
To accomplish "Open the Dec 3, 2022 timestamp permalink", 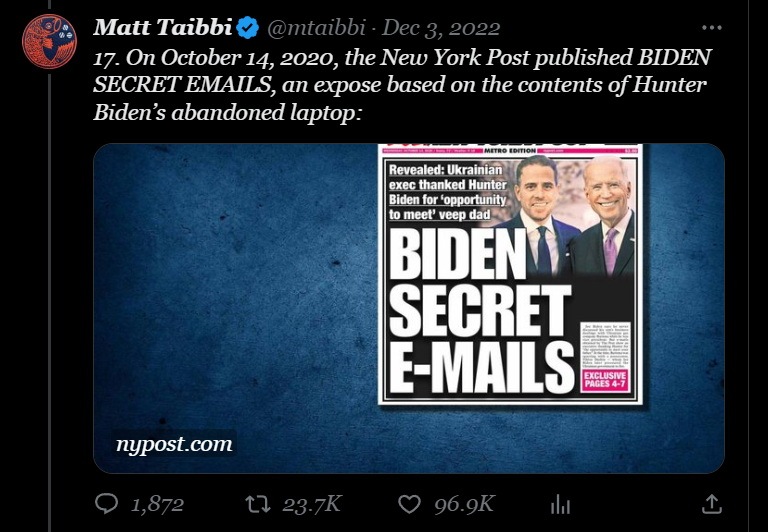I will [441, 28].
